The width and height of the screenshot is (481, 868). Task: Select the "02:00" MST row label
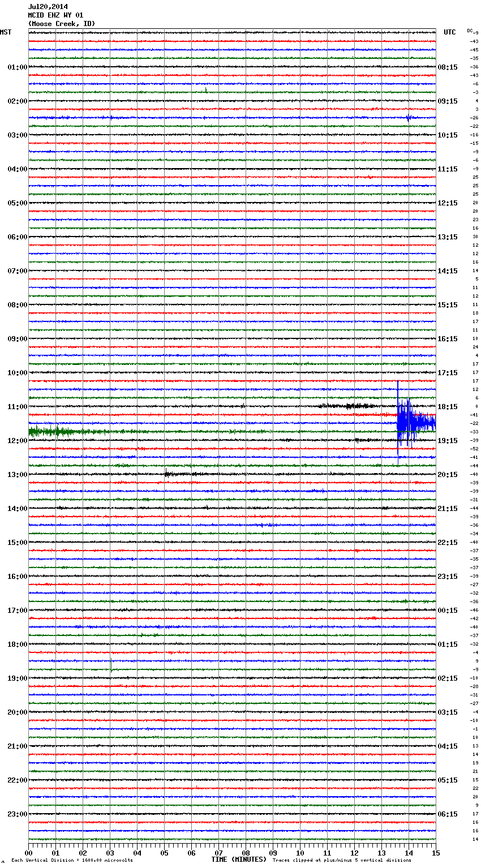18,101
